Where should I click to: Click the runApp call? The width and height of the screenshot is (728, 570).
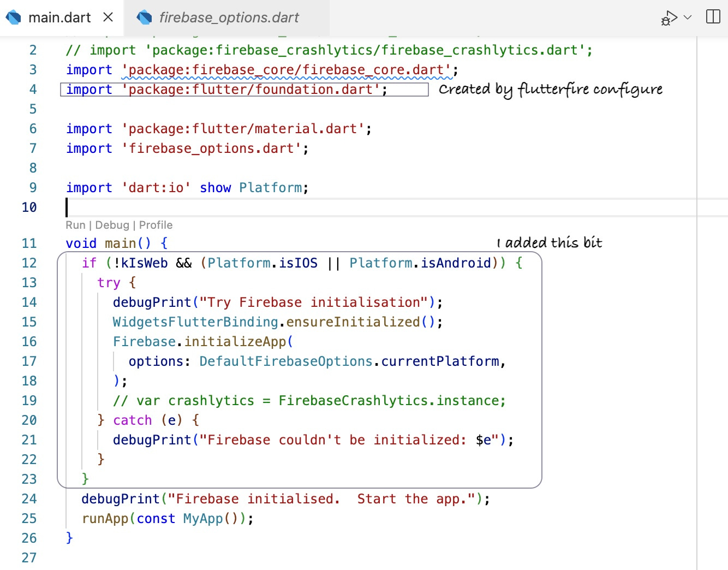[105, 519]
